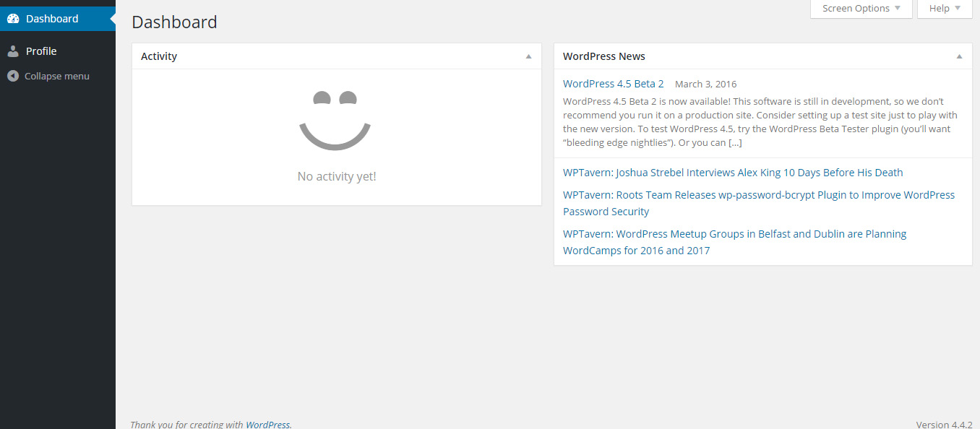Click the Activity widget title
980x429 pixels.
[x=159, y=56]
